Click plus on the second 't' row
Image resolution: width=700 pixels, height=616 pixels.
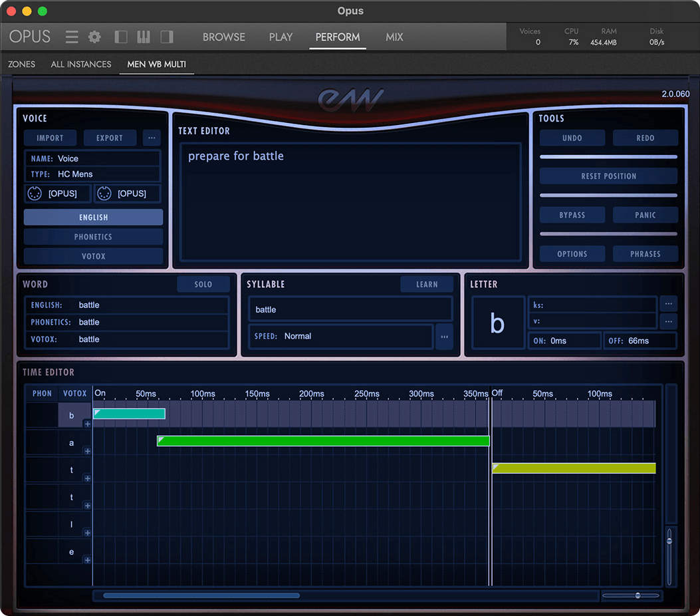pyautogui.click(x=88, y=506)
